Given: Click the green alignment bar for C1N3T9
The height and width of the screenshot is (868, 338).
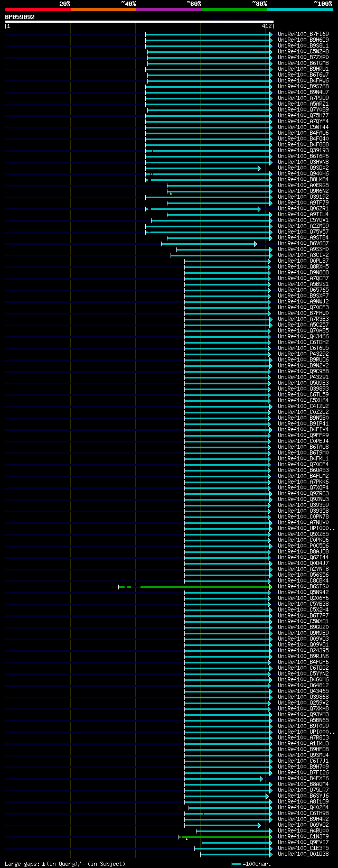Looking at the screenshot, I should [226, 837].
